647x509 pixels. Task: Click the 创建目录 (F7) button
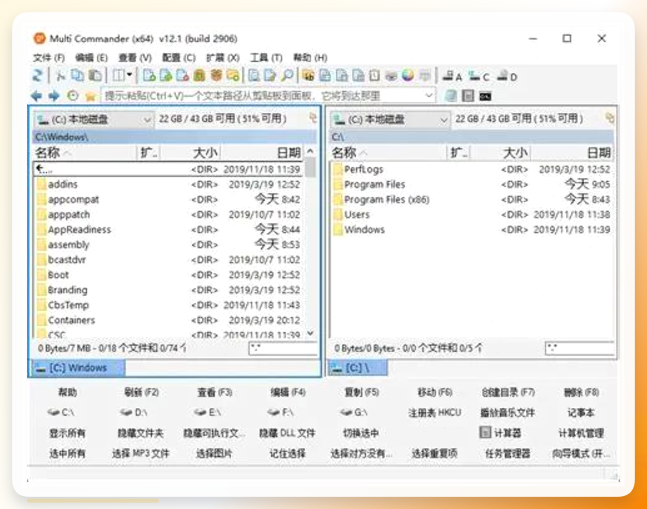point(508,392)
